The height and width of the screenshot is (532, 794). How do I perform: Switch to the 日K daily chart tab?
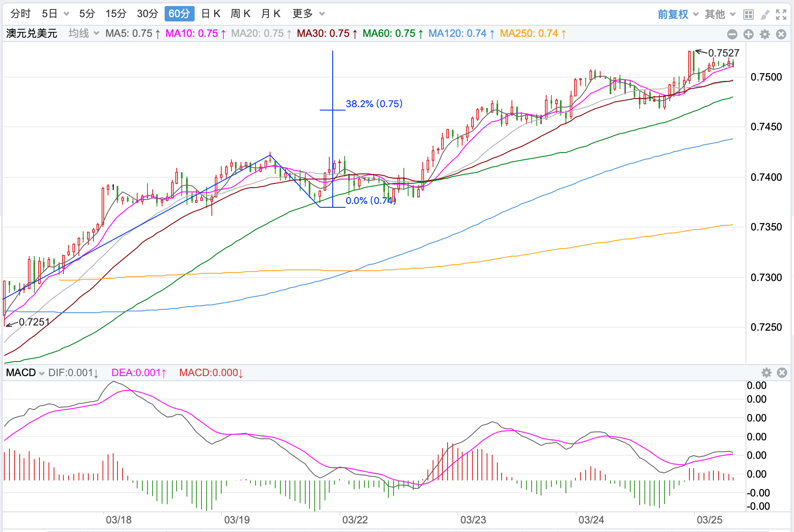211,14
